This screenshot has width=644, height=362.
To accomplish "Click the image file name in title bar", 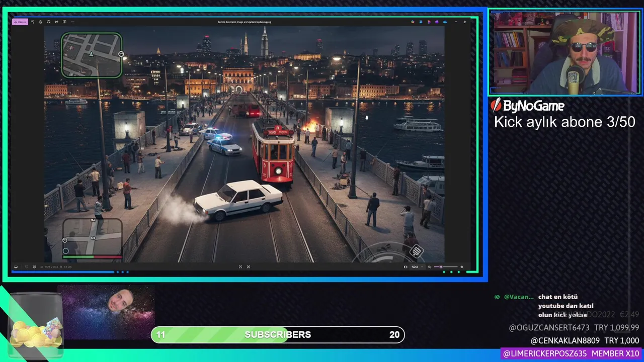I will (x=244, y=22).
